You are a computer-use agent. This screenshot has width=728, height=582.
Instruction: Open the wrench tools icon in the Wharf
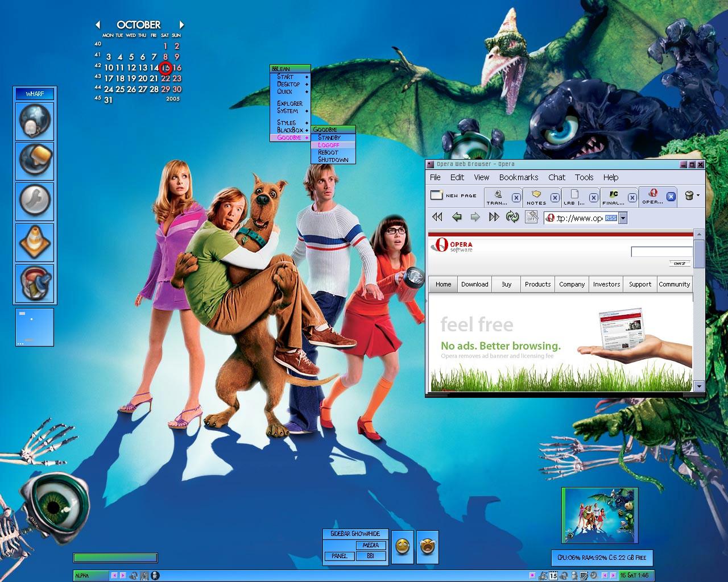pos(35,201)
